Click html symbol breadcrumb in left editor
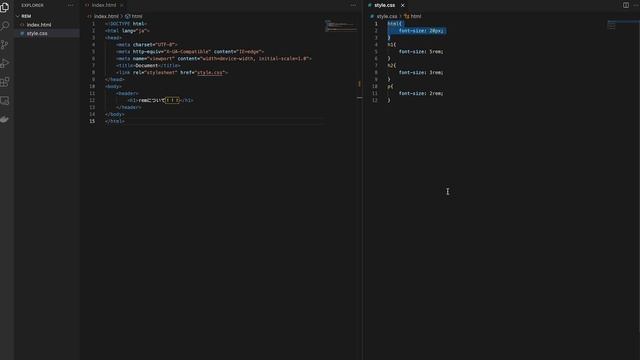 tap(136, 16)
